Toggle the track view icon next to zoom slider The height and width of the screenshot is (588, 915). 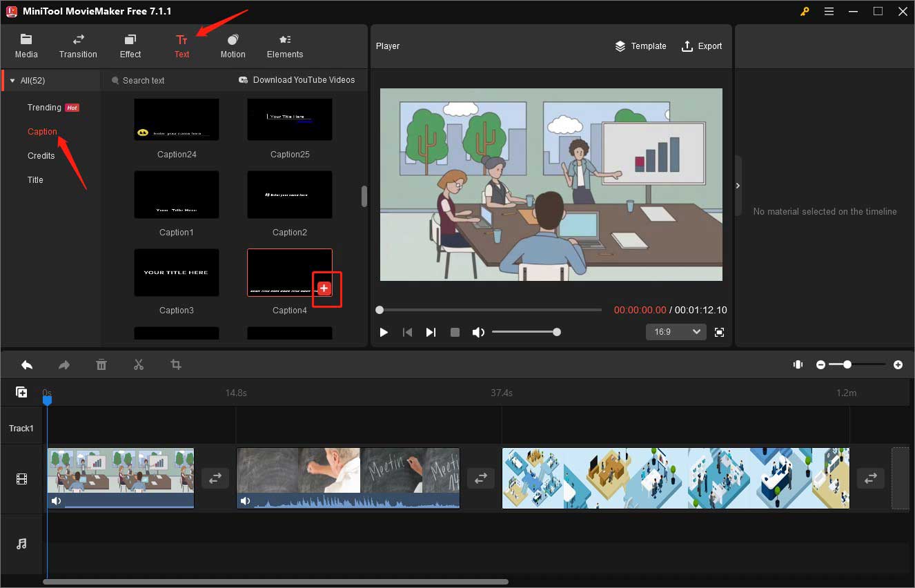[798, 364]
